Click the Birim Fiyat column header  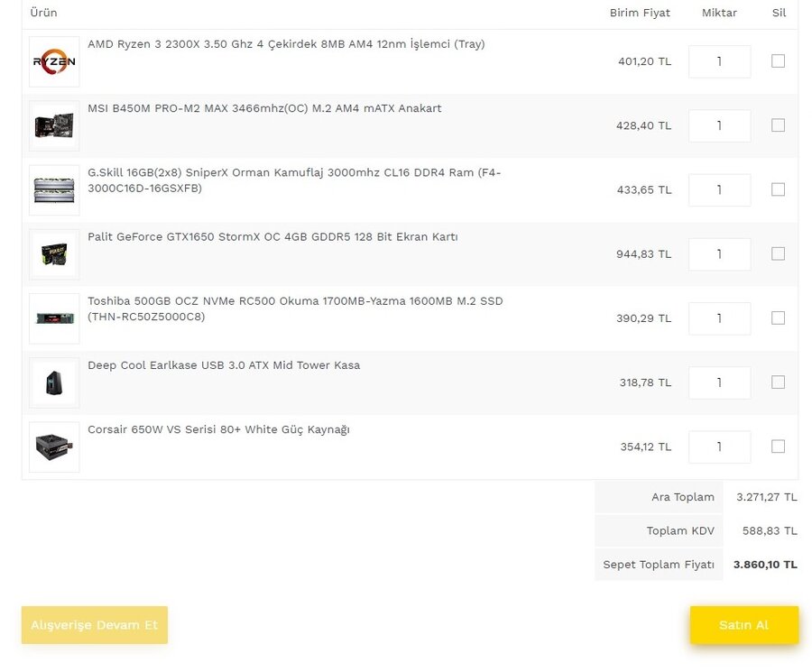pyautogui.click(x=640, y=13)
